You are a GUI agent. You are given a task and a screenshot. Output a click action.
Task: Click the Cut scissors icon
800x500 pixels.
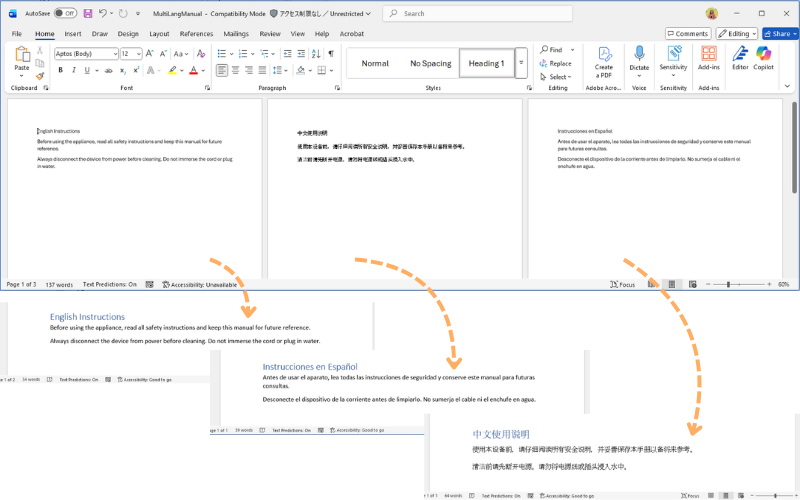point(39,50)
